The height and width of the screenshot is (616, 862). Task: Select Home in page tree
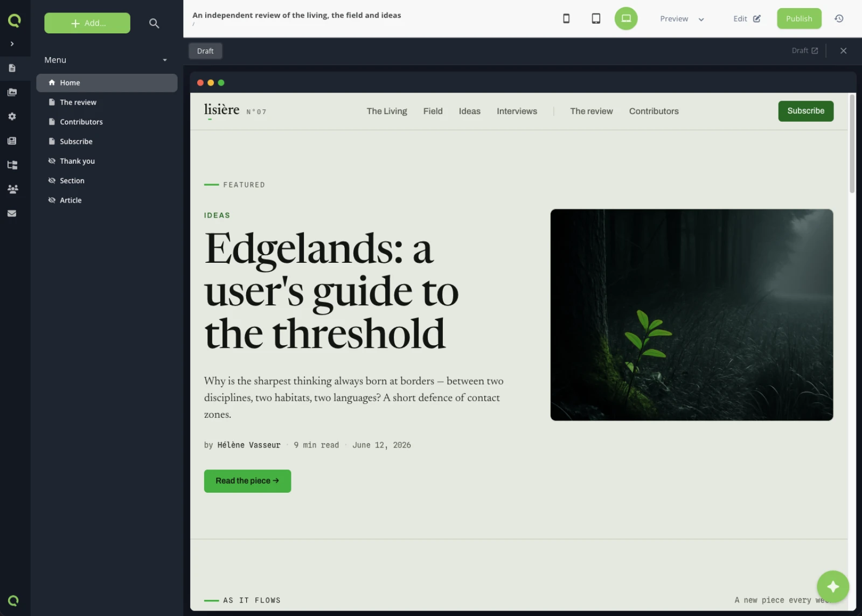[107, 82]
